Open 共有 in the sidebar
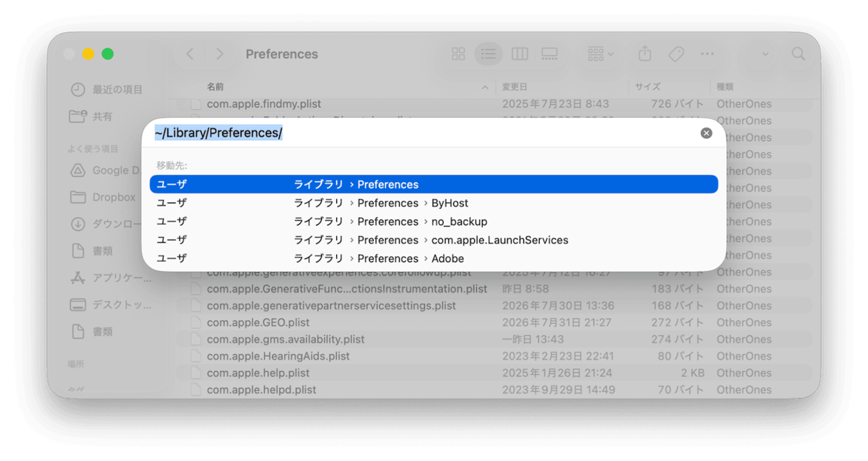868x461 pixels. pyautogui.click(x=91, y=116)
